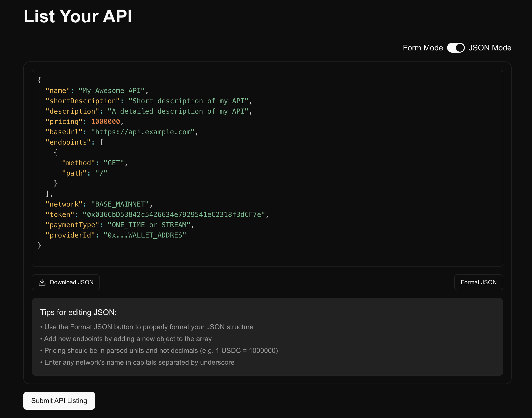Click the List Your API heading

pos(78,16)
